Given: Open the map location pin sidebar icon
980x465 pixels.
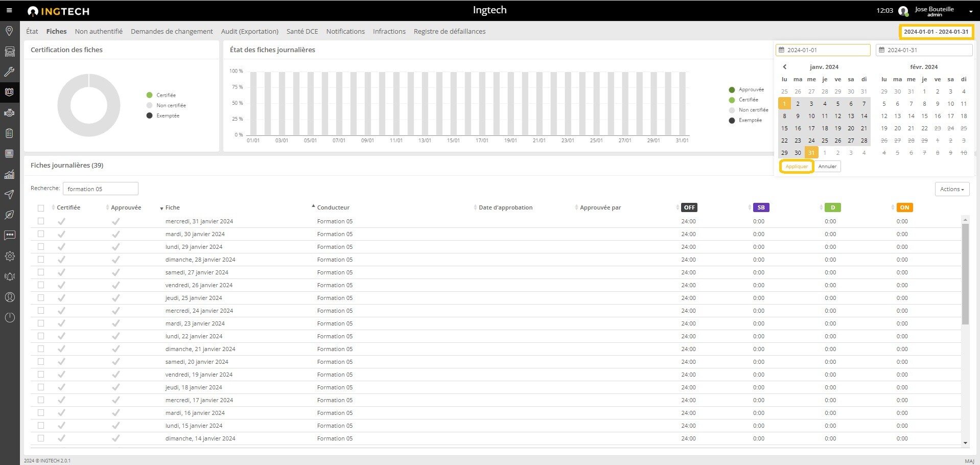Looking at the screenshot, I should point(9,31).
